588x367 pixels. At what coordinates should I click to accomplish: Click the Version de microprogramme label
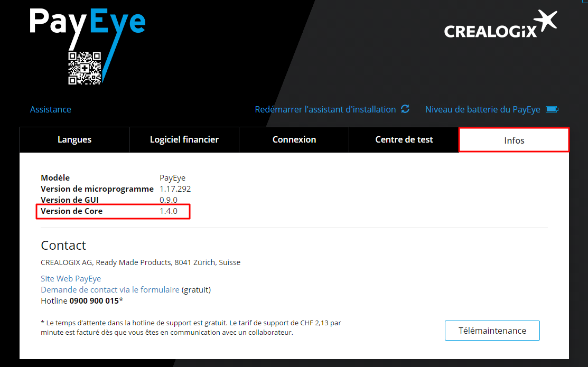pos(97,189)
